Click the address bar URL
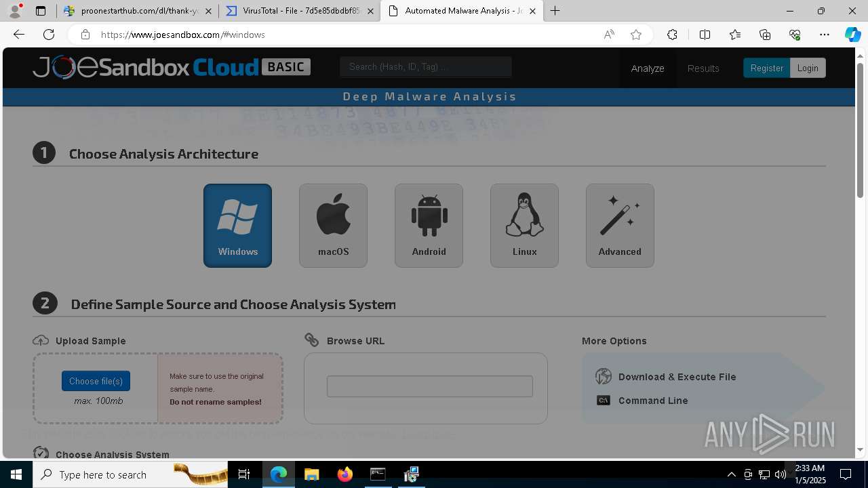Viewport: 868px width, 488px height. coord(183,35)
